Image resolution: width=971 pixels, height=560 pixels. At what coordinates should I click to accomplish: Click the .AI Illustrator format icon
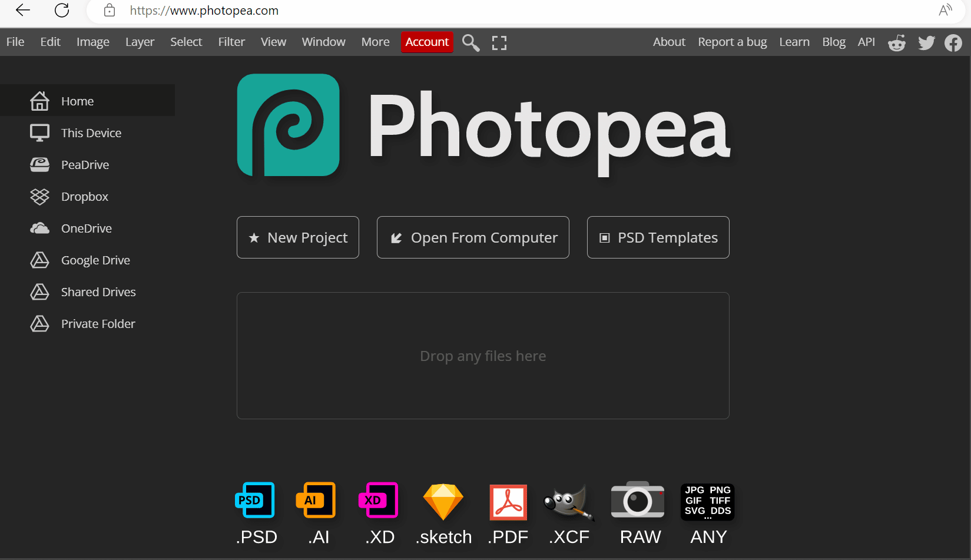click(x=316, y=500)
